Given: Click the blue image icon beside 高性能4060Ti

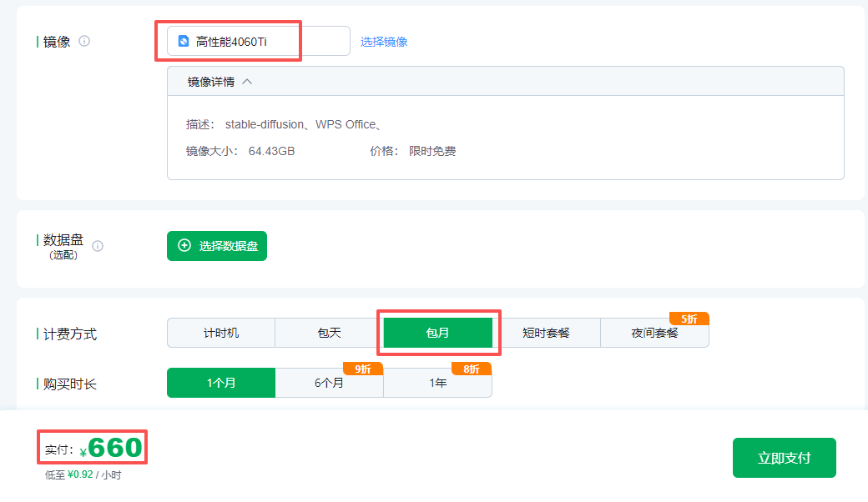Looking at the screenshot, I should (x=185, y=39).
